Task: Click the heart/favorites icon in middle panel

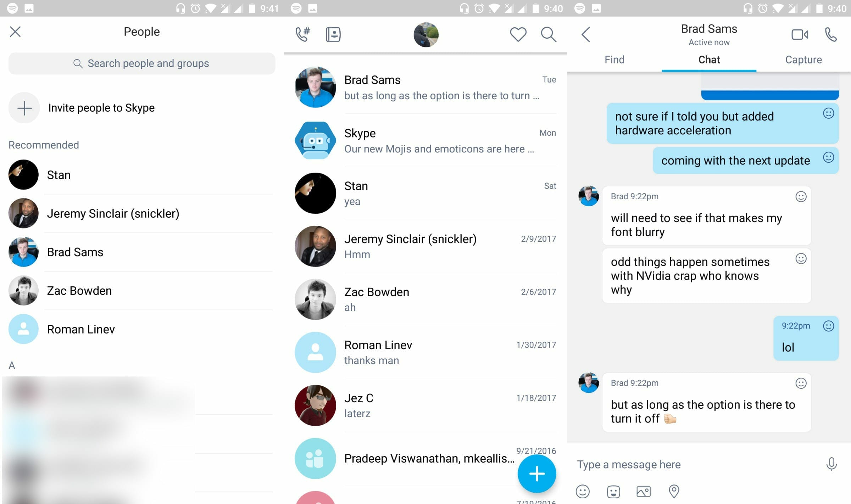Action: [x=518, y=34]
